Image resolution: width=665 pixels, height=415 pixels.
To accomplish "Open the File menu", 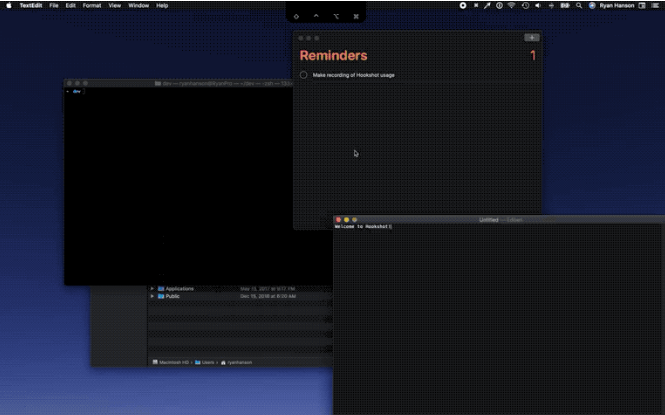I will 54,6.
